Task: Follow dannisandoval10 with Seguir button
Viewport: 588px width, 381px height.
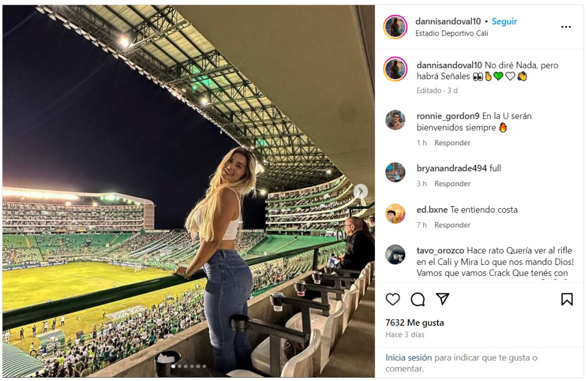Action: [504, 21]
